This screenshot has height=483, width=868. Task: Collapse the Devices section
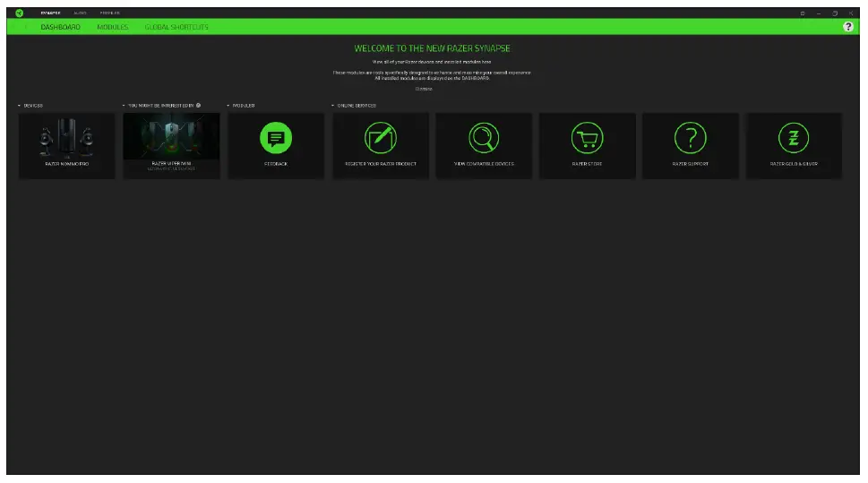click(x=20, y=105)
